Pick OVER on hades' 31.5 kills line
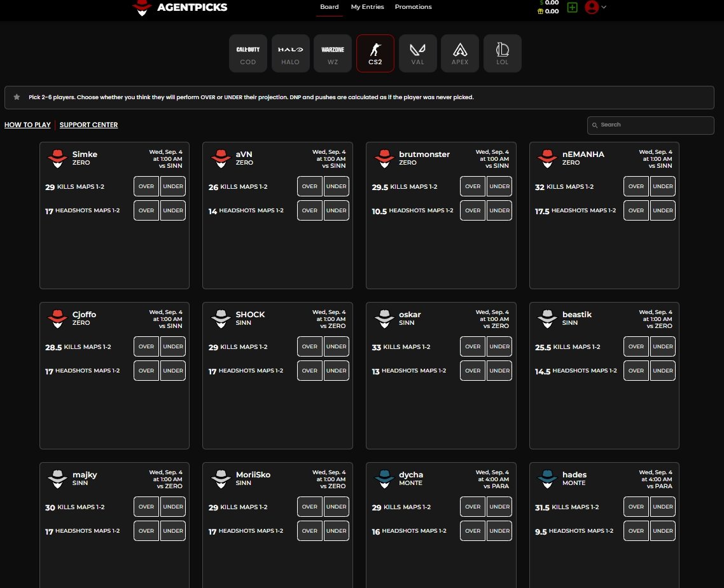The height and width of the screenshot is (588, 724). pyautogui.click(x=636, y=507)
